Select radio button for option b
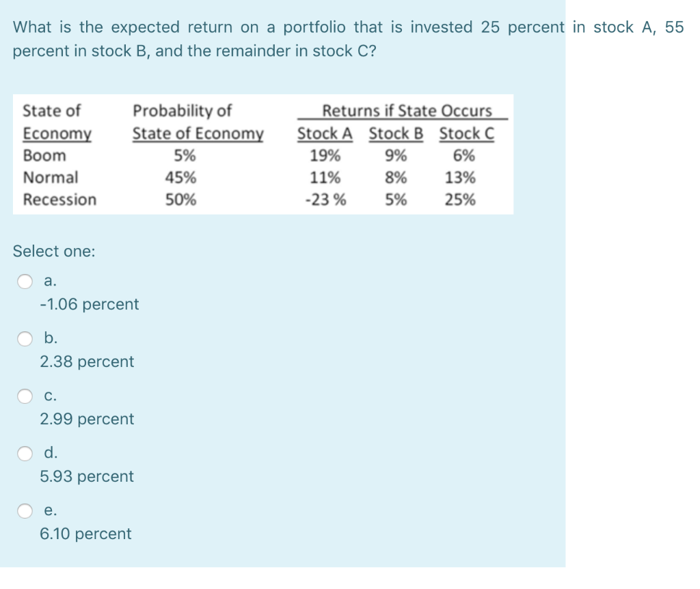 point(25,338)
